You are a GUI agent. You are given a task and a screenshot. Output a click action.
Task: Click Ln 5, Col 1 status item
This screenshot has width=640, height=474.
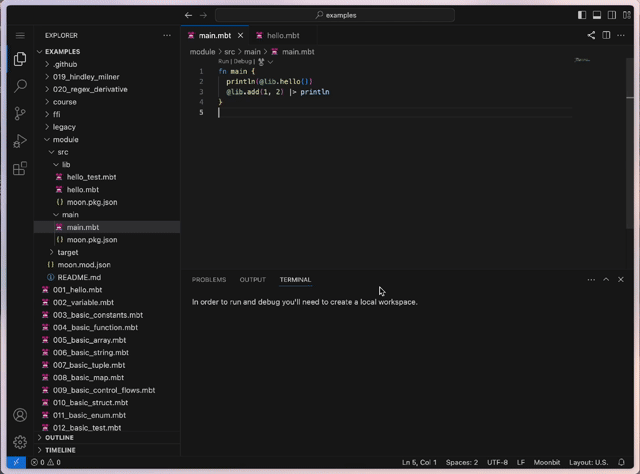pos(419,462)
